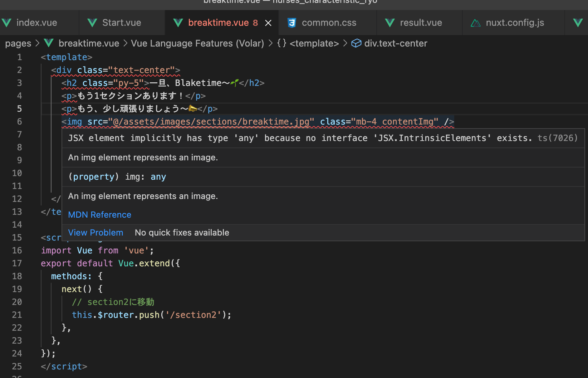588x378 pixels.
Task: Click the cube icon beside div.text-center breadcrumb
Action: 356,43
